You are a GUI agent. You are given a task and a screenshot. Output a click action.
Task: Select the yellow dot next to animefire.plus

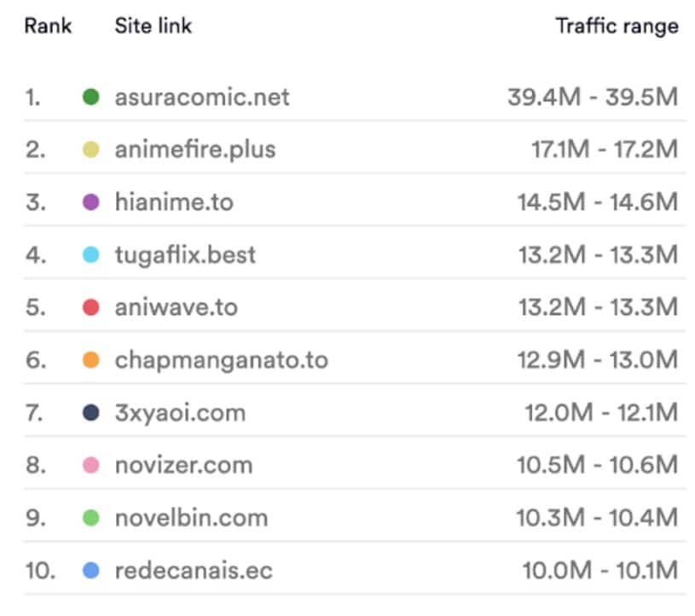point(91,149)
